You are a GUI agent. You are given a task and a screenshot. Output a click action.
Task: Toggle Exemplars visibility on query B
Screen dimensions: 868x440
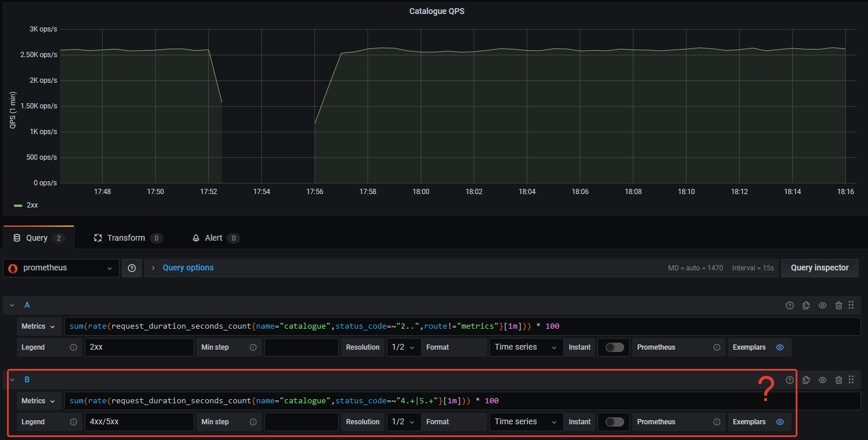click(x=780, y=421)
